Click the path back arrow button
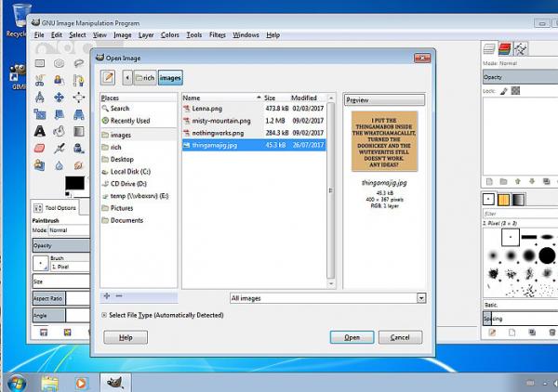Screen dimensions: 558x392 click(x=127, y=77)
